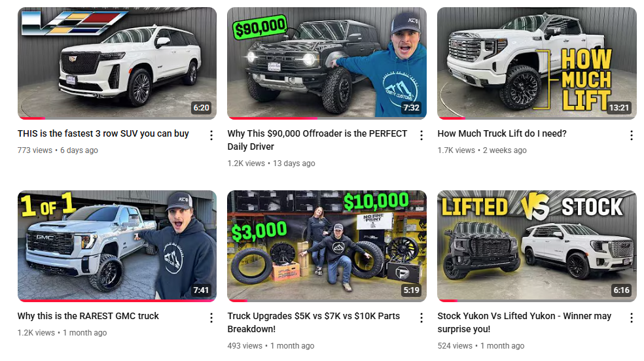The width and height of the screenshot is (644, 361).
Task: Open options menu for Truck Upgrades Parts Breakdown video
Action: tap(421, 318)
